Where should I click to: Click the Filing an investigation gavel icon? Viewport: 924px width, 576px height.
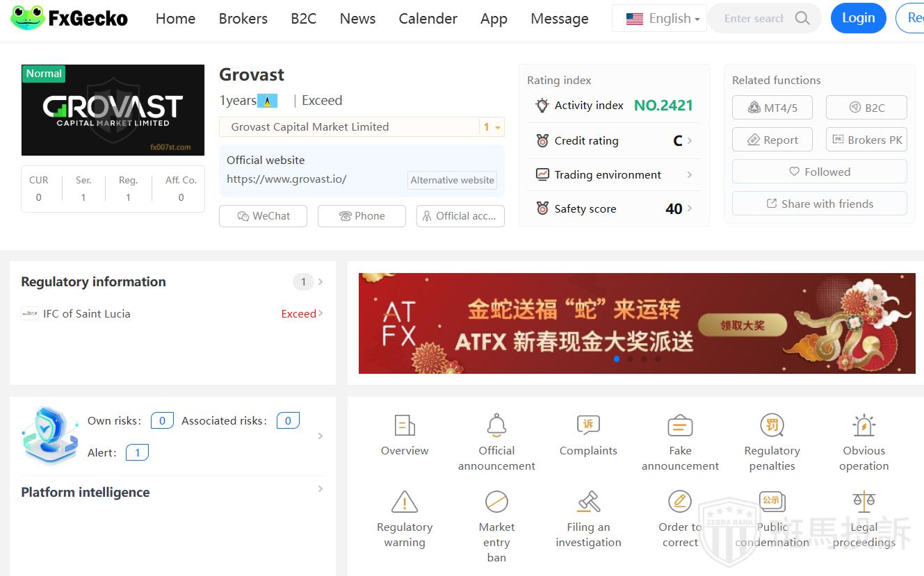coord(588,502)
